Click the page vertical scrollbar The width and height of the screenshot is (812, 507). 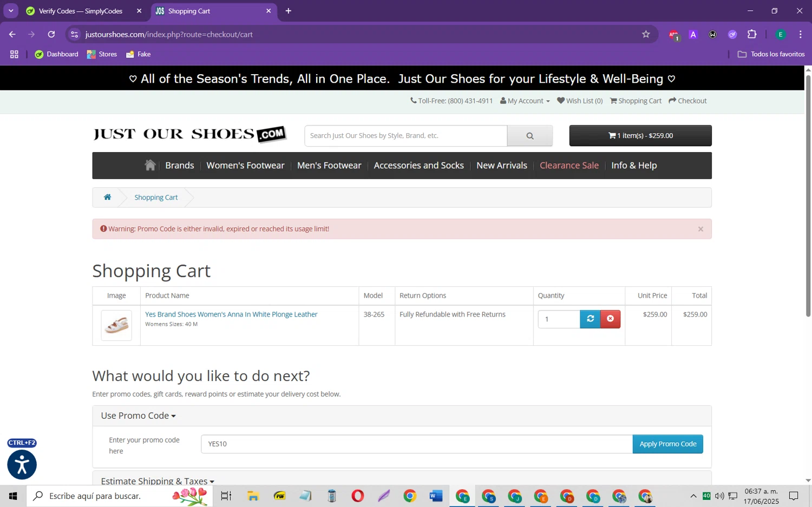[808, 195]
